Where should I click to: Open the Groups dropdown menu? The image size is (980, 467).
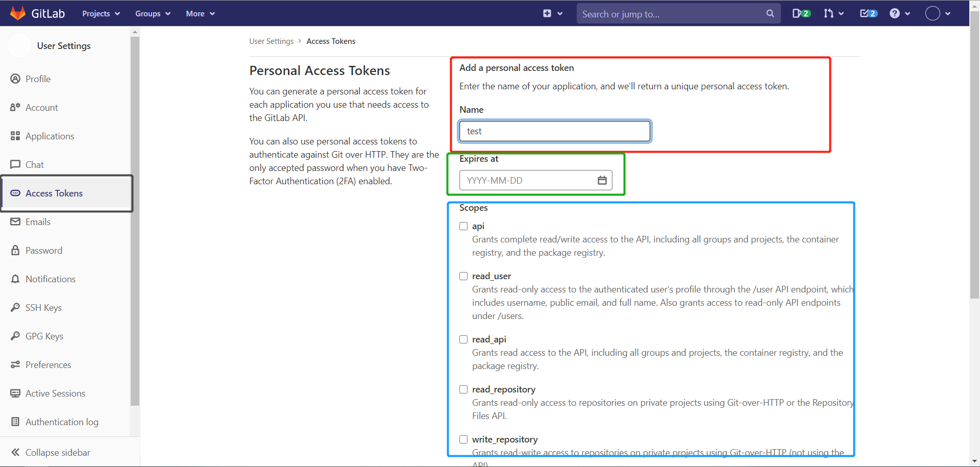153,14
